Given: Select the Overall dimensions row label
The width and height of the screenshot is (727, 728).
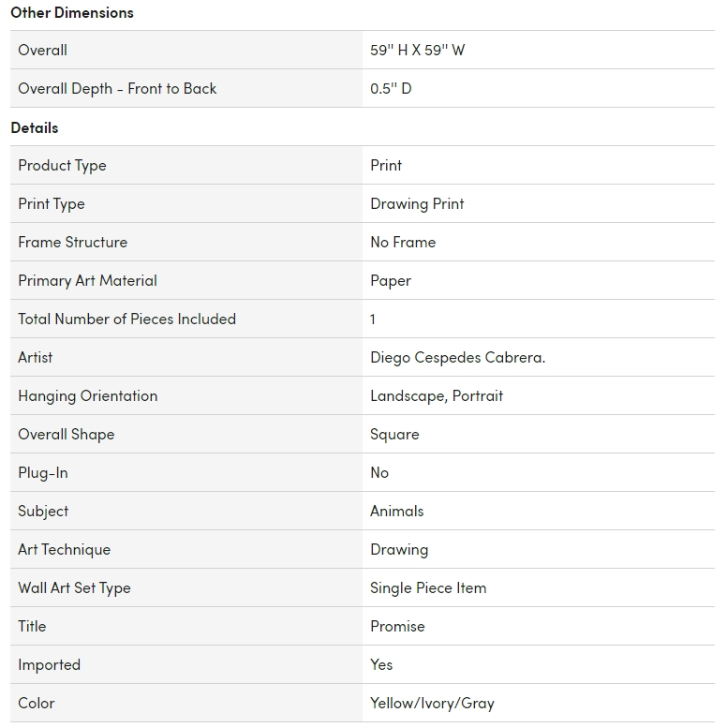Looking at the screenshot, I should click(x=43, y=51).
